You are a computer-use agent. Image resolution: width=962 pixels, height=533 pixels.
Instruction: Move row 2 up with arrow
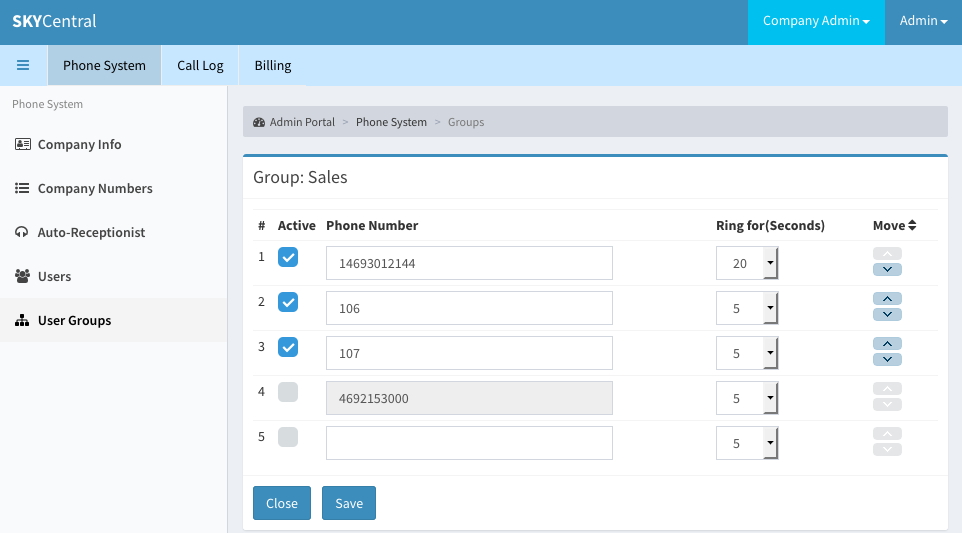(x=887, y=299)
